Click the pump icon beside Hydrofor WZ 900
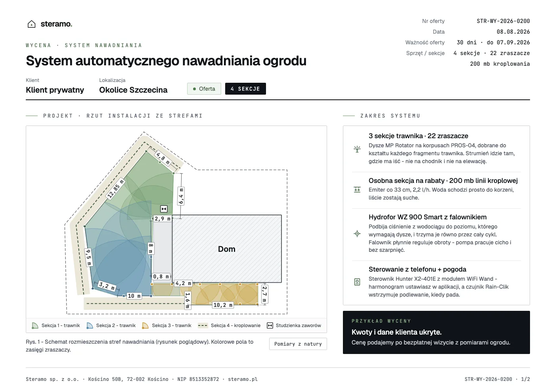Screen dimensions: 555x392 click(x=357, y=234)
